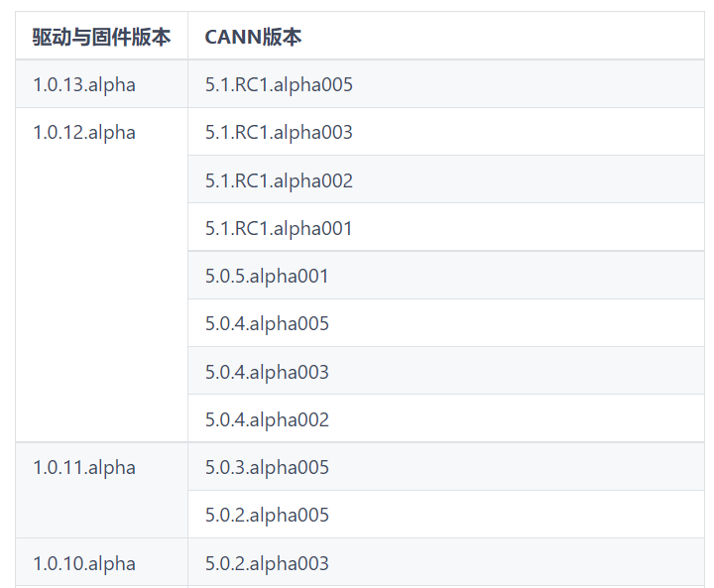
Task: Click blank area right of 5.0.5.alpha001 text
Action: click(516, 276)
